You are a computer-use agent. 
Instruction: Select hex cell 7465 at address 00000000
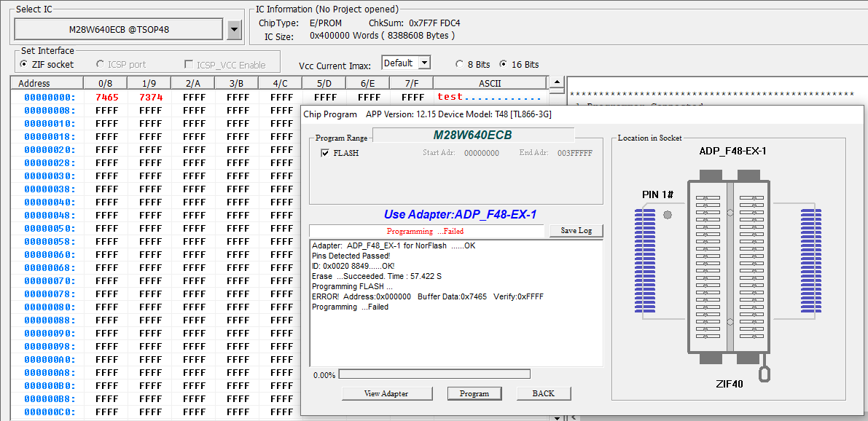[107, 97]
